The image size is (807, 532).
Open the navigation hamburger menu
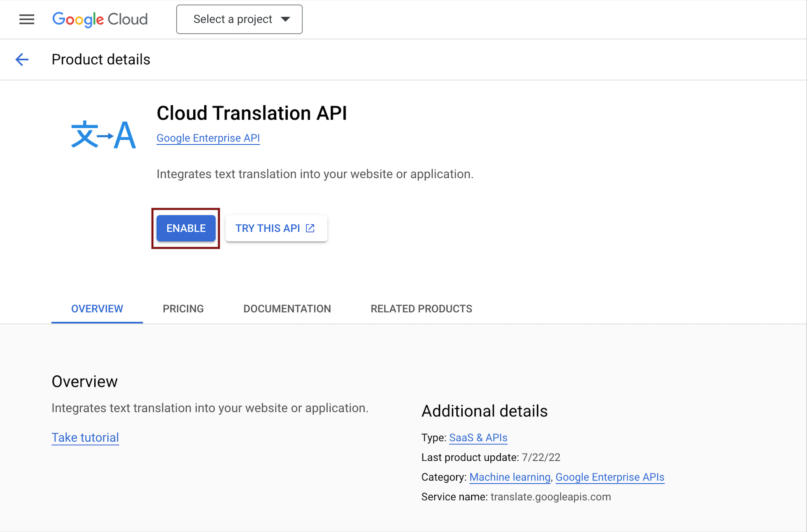(27, 19)
